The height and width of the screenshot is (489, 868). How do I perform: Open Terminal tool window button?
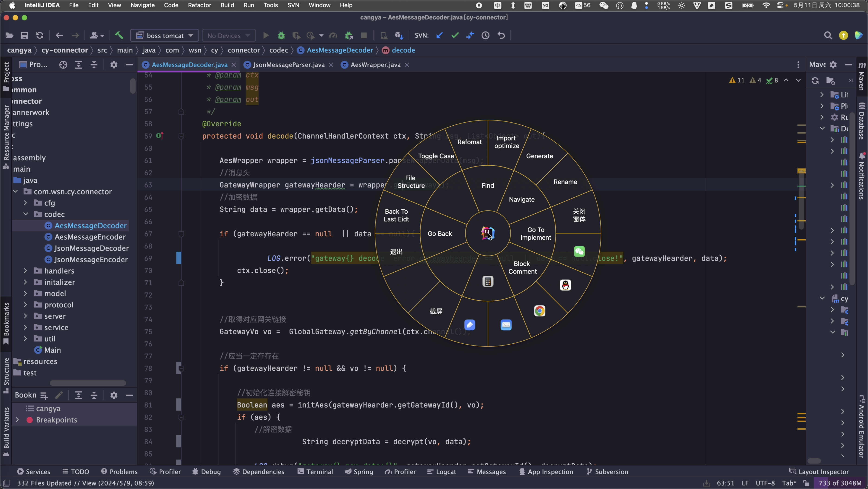(x=315, y=471)
